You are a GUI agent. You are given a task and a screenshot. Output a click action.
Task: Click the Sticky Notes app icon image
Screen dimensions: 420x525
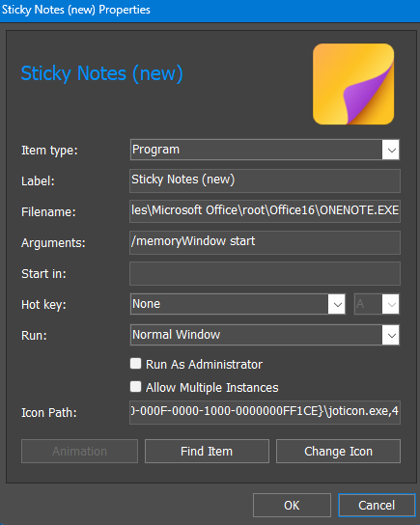353,84
